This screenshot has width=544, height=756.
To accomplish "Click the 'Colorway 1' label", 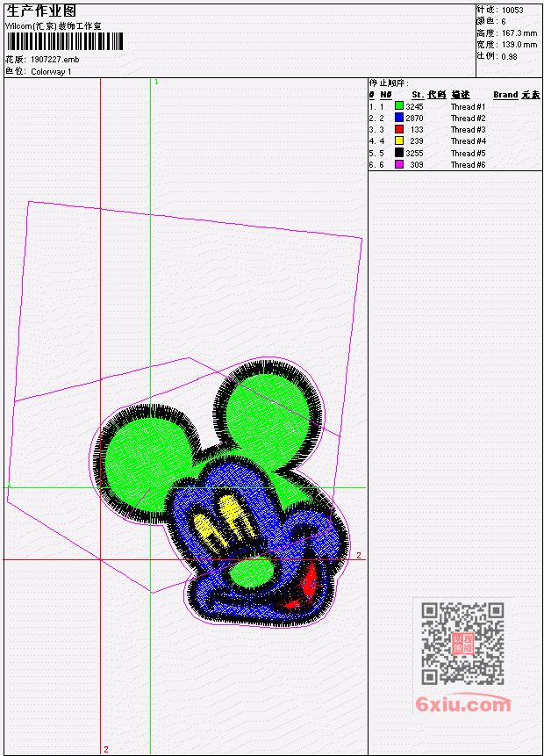I will click(51, 72).
